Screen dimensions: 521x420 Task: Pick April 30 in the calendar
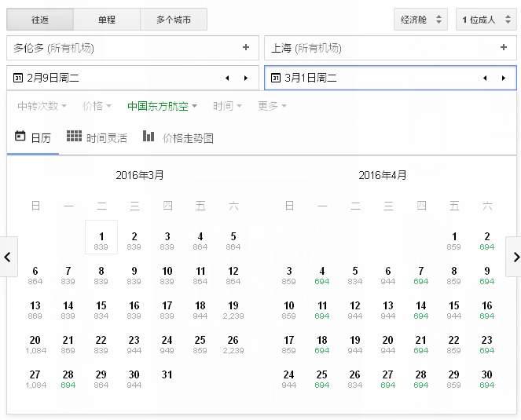(x=486, y=378)
